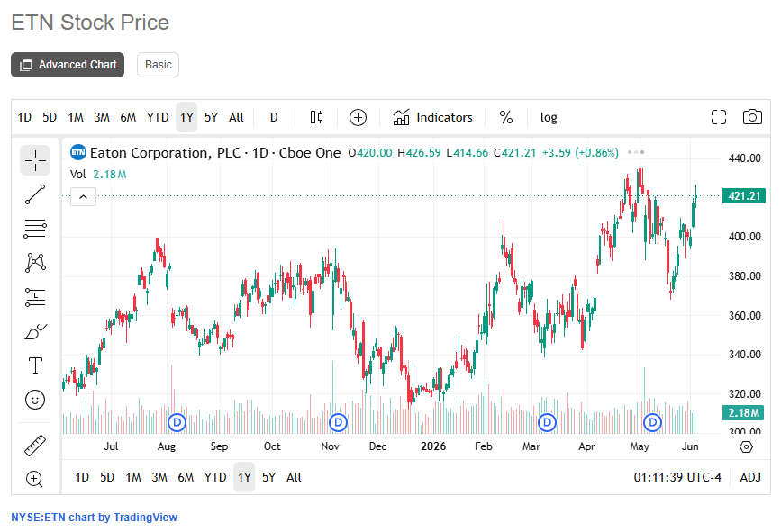The width and height of the screenshot is (781, 532).
Task: Activate the zoom in tool
Action: click(x=35, y=479)
